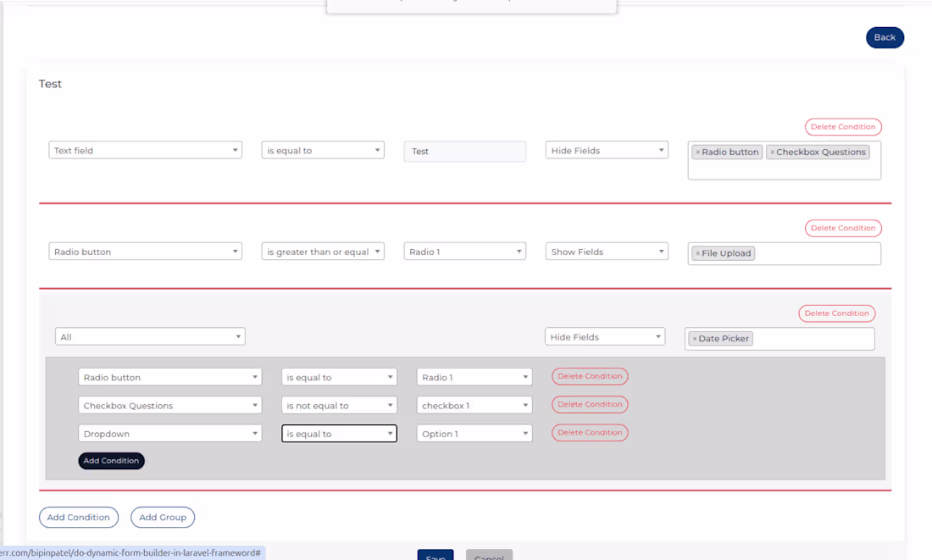Open Radio 1 value dropdown beside Show Fields
Screen dimensions: 932x560
click(x=465, y=252)
